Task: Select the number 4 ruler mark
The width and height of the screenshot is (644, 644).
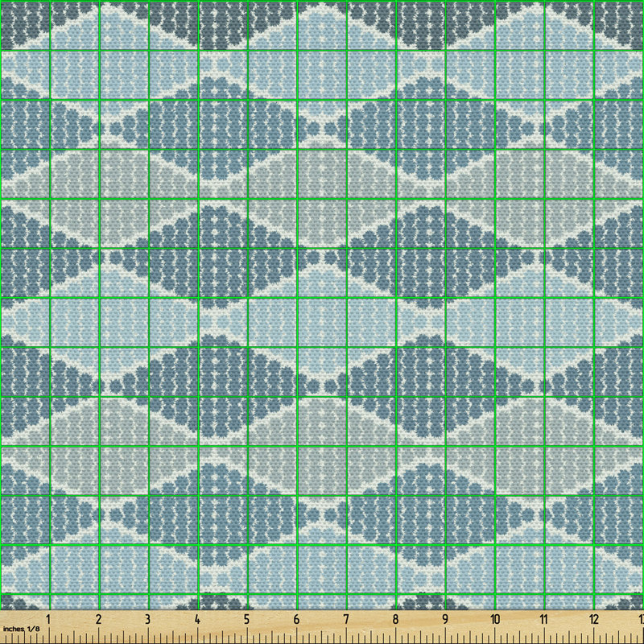Action: [x=197, y=619]
